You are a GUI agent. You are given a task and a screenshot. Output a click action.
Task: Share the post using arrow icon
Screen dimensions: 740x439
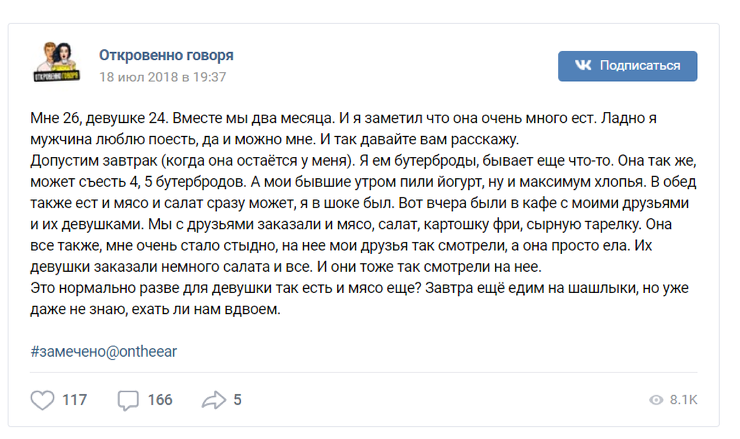coord(214,400)
